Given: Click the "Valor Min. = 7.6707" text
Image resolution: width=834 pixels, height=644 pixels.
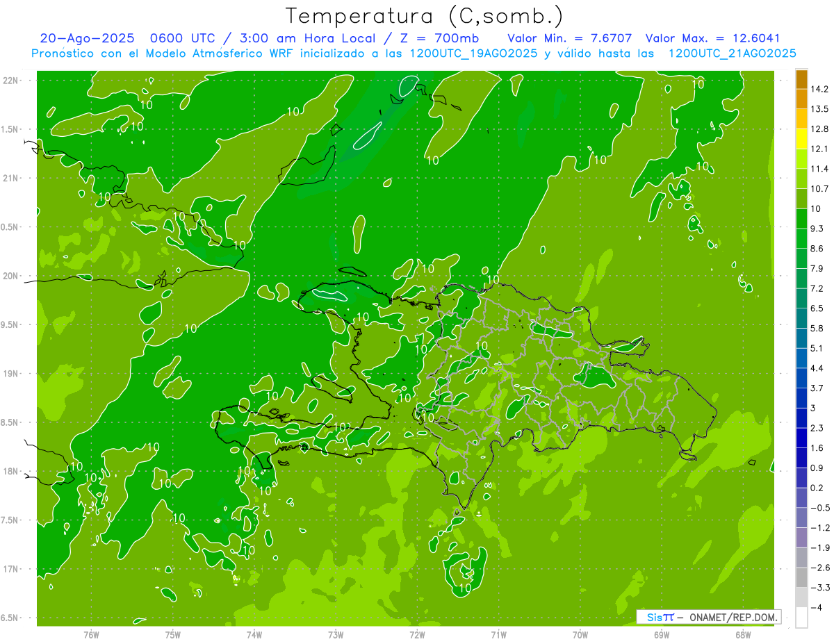Looking at the screenshot, I should tap(571, 39).
